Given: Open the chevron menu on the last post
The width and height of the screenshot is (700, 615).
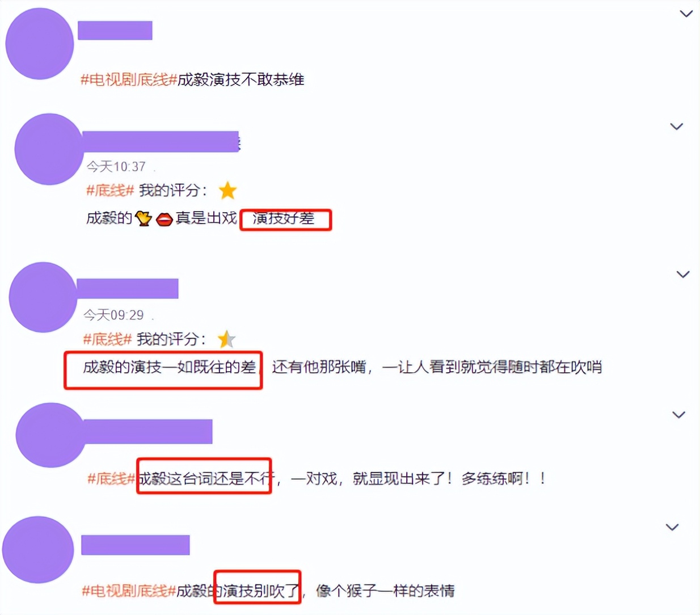Looking at the screenshot, I should 672,528.
